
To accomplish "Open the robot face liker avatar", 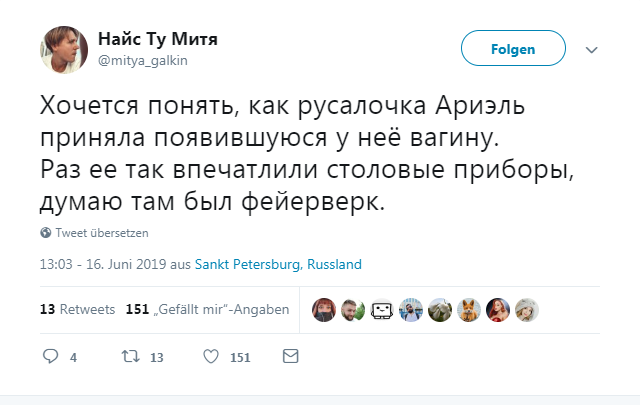I will pos(381,310).
